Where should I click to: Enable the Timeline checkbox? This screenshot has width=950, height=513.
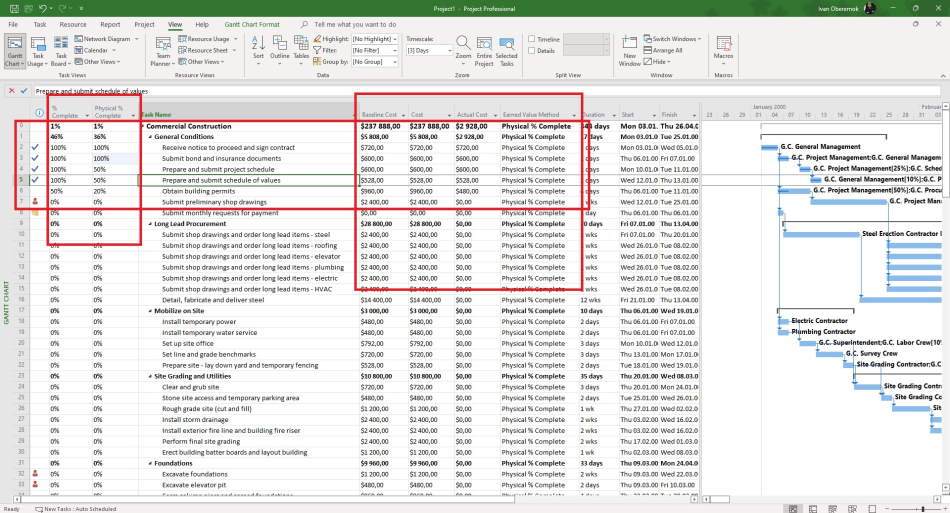coord(531,39)
